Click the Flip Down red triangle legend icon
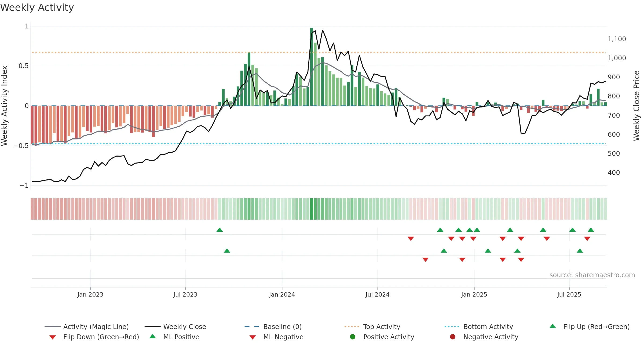 pos(53,337)
